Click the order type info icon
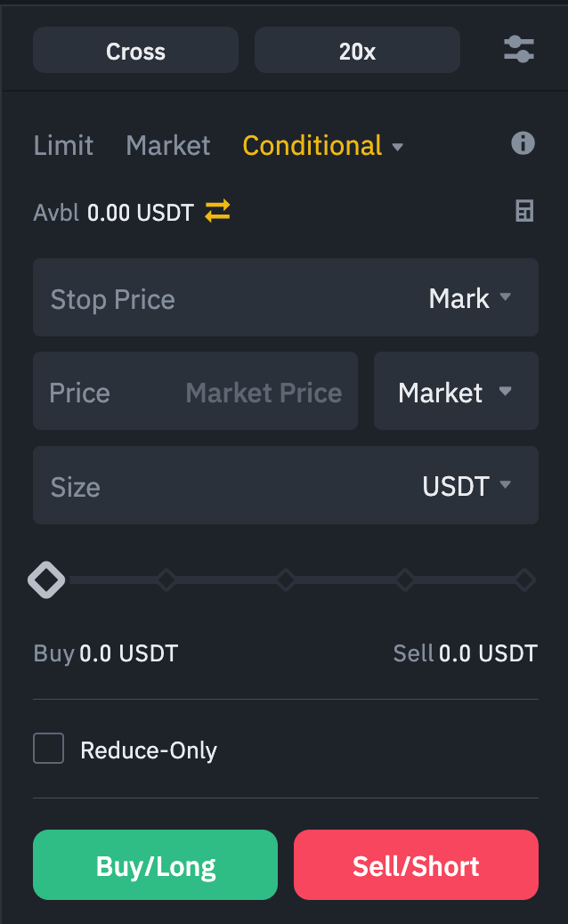 523,143
